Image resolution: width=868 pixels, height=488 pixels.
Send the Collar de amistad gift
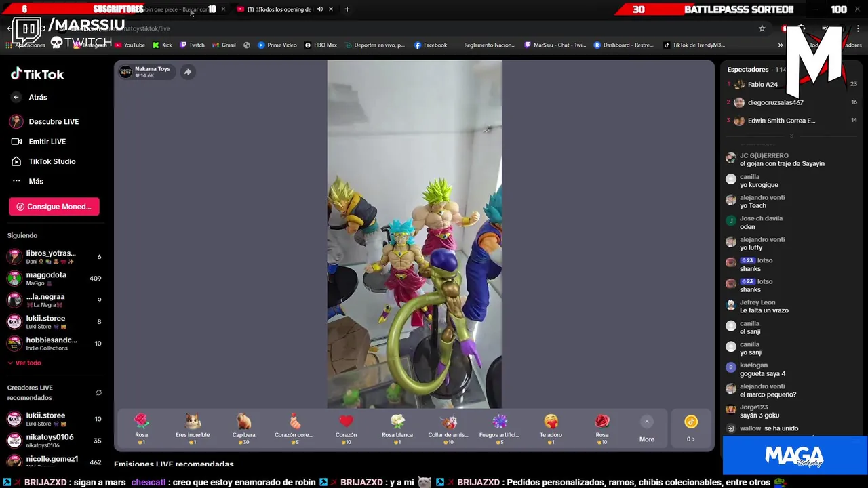(x=448, y=428)
